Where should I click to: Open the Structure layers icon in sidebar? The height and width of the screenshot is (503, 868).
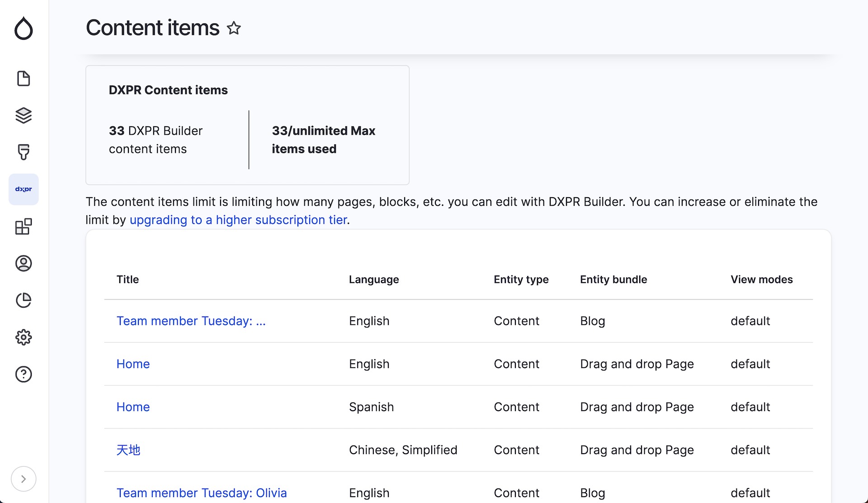(x=24, y=115)
